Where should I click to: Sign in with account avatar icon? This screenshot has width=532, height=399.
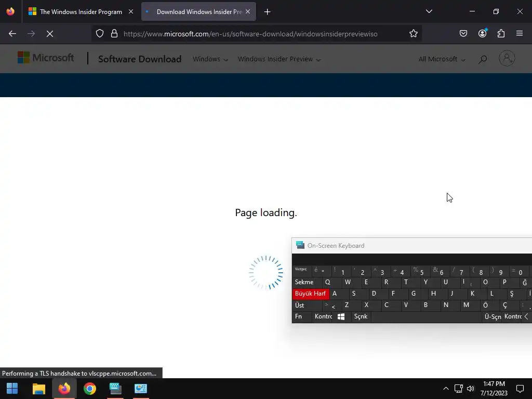click(507, 58)
